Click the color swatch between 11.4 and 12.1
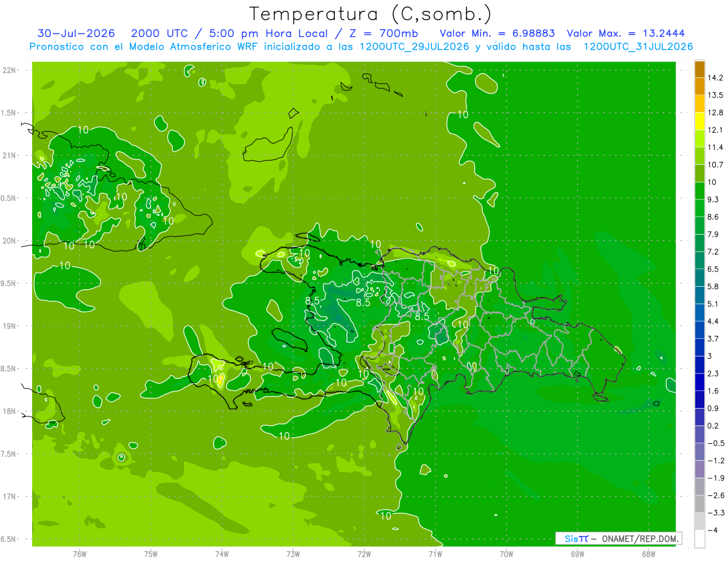728x562 pixels. pos(699,139)
